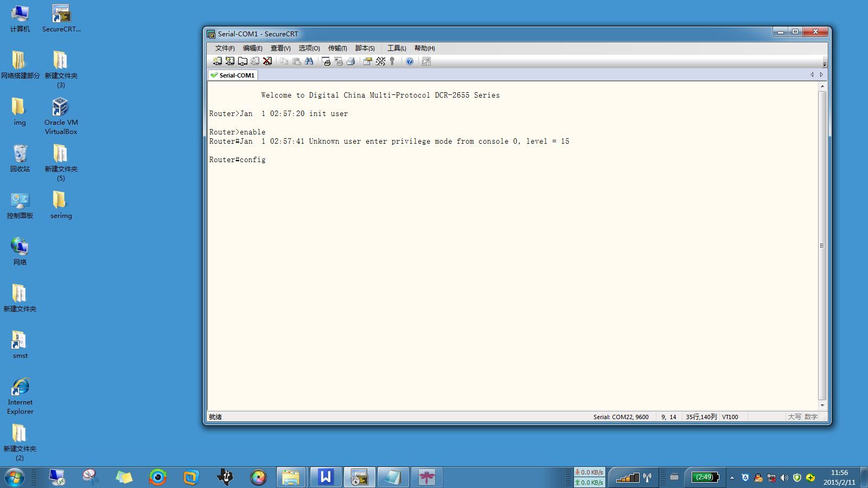Click the last toolbar icon with the padlock
Image resolution: width=868 pixels, height=488 pixels.
click(426, 61)
